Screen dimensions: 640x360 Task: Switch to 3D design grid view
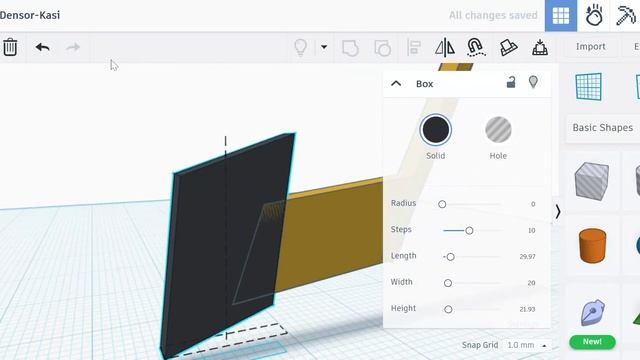tap(561, 16)
